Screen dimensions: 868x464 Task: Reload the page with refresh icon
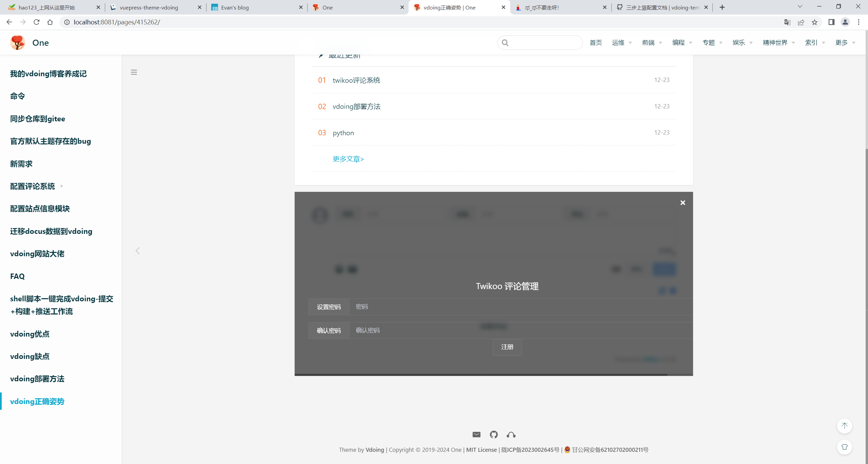[x=36, y=22]
